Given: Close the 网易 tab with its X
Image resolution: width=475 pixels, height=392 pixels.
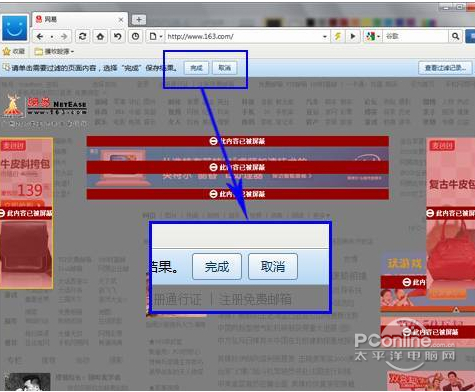Looking at the screenshot, I should tap(121, 20).
